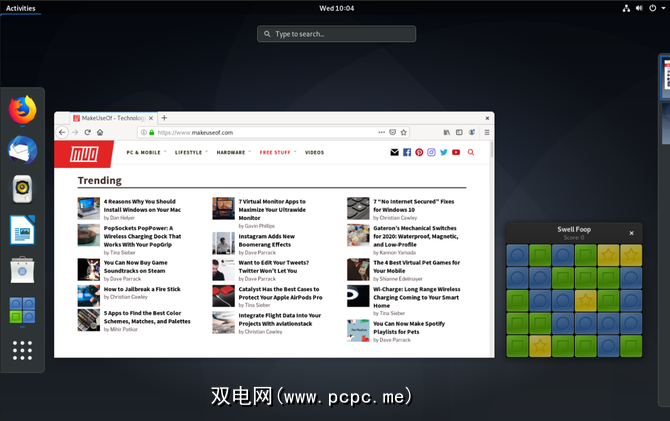Open 'Instagram Adds New Boomerang Effects' article
Viewport: 670px width, 421px height.
click(267, 240)
